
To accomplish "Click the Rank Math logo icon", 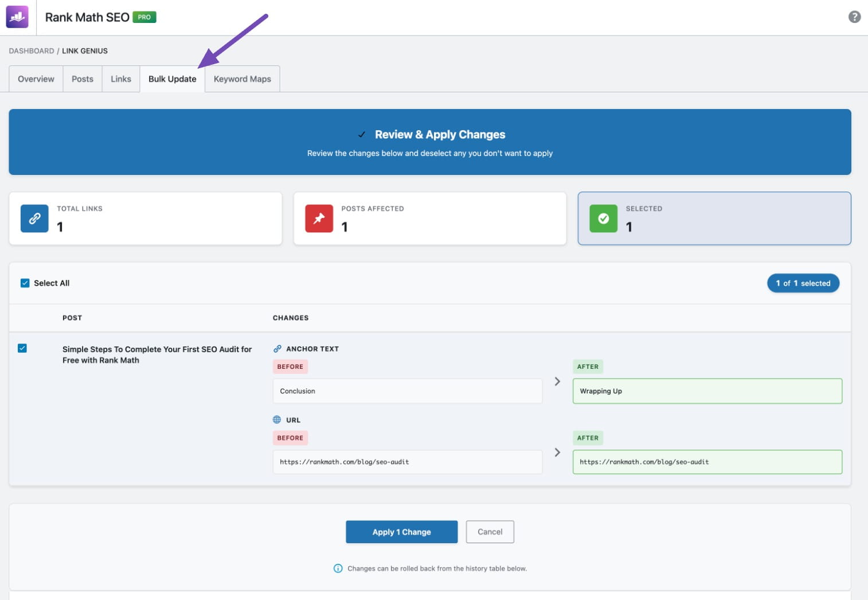I will click(x=17, y=17).
